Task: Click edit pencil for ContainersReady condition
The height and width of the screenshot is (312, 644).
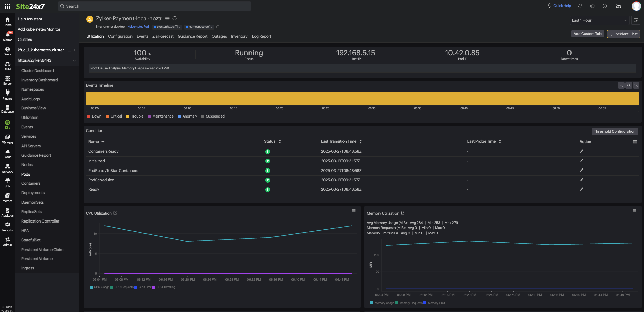Action: click(x=581, y=151)
